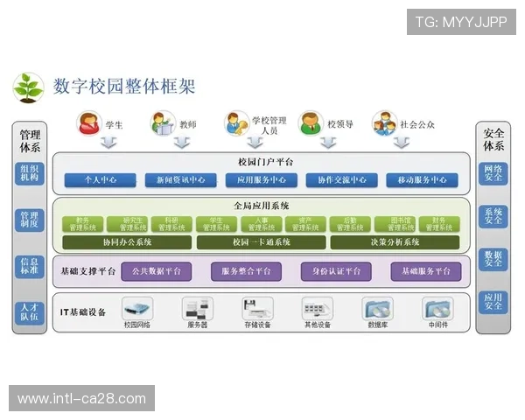The image size is (525, 420).
Task: Select the 社会公众 group avatar icon
Action: (x=384, y=123)
